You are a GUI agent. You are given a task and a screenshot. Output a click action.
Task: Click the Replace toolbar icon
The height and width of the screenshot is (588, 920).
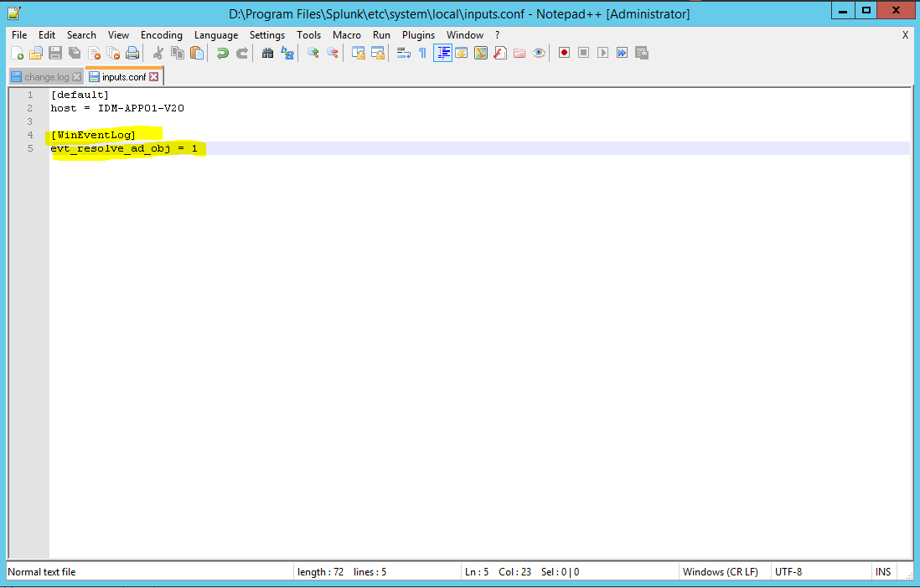(287, 54)
